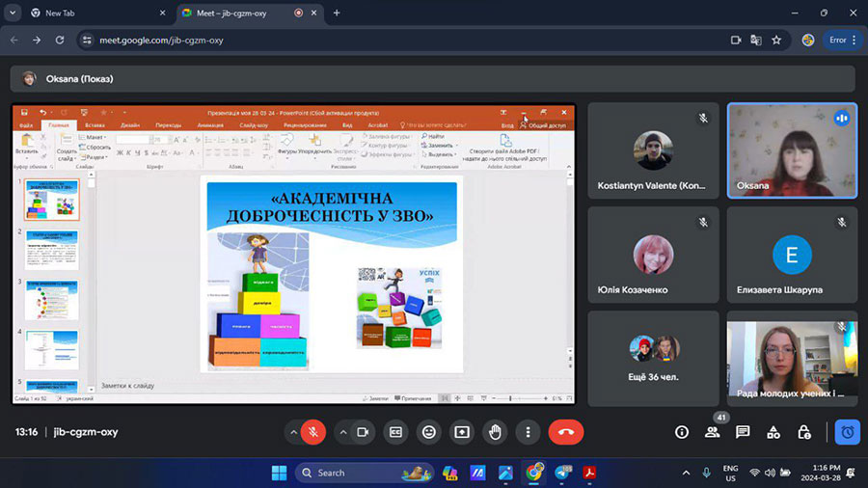The width and height of the screenshot is (868, 488).
Task: Click the PowerPoint zoom slider
Action: pos(520,398)
